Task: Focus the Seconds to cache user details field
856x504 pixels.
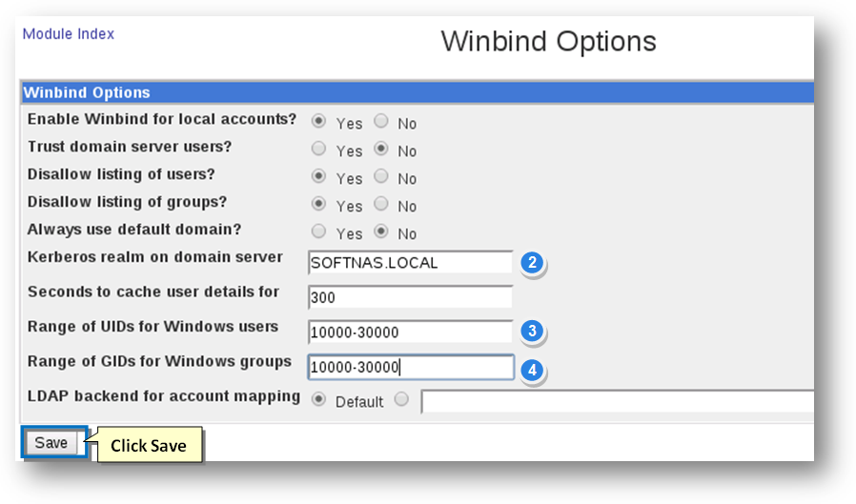Action: [x=411, y=297]
